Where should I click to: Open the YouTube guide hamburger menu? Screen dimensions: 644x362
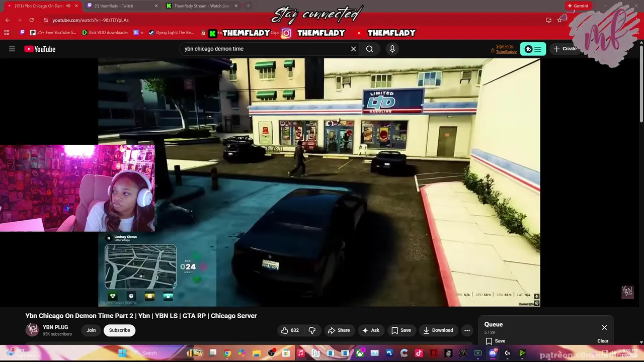12,49
